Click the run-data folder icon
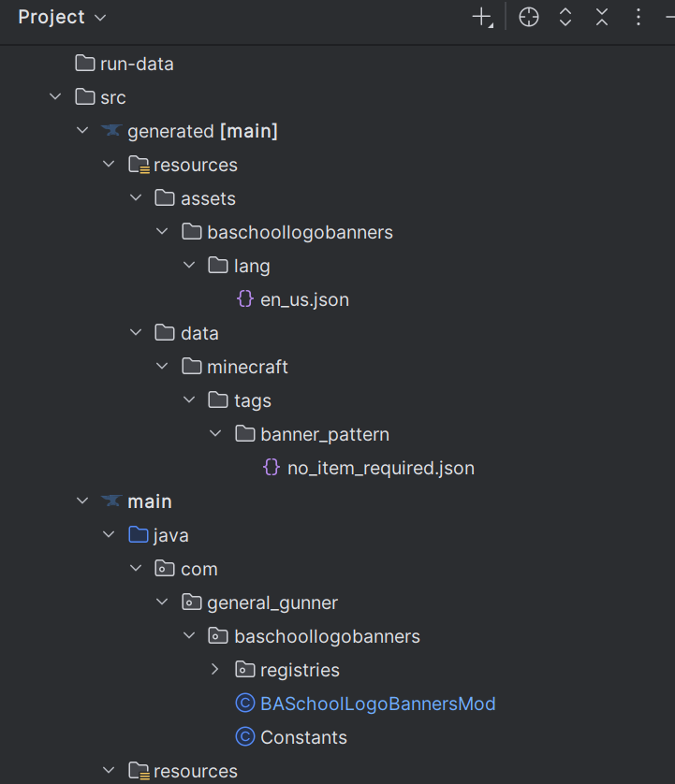 tap(85, 63)
